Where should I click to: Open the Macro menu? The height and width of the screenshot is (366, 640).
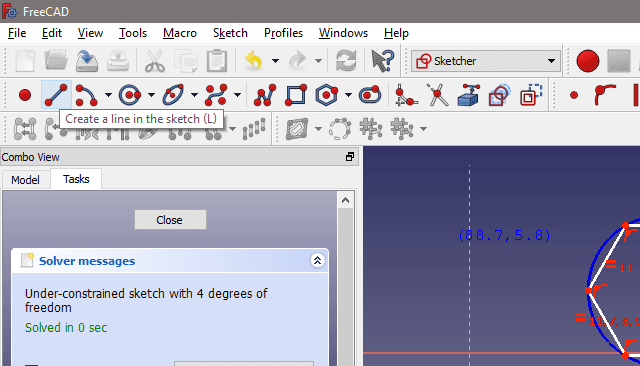click(180, 33)
